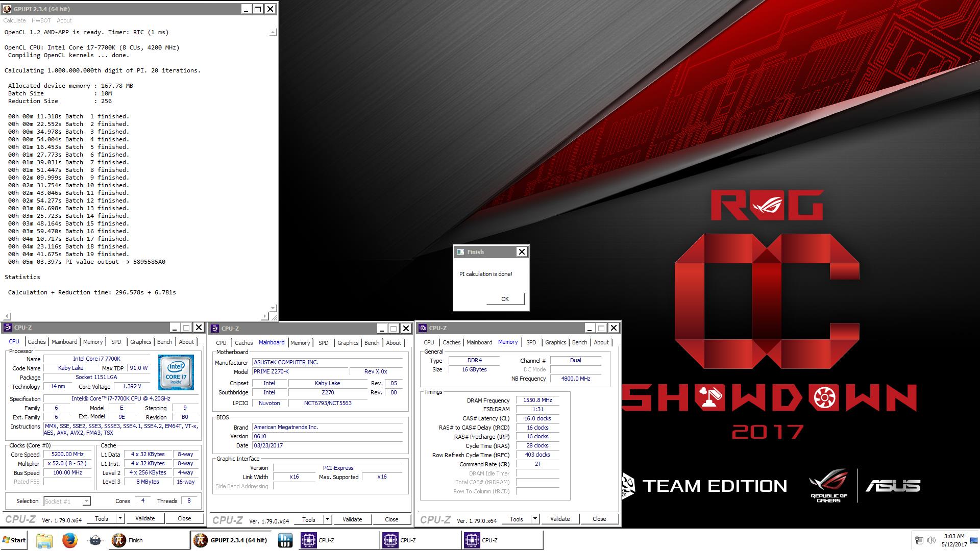
Task: Close the Finish dialog with X
Action: 522,252
